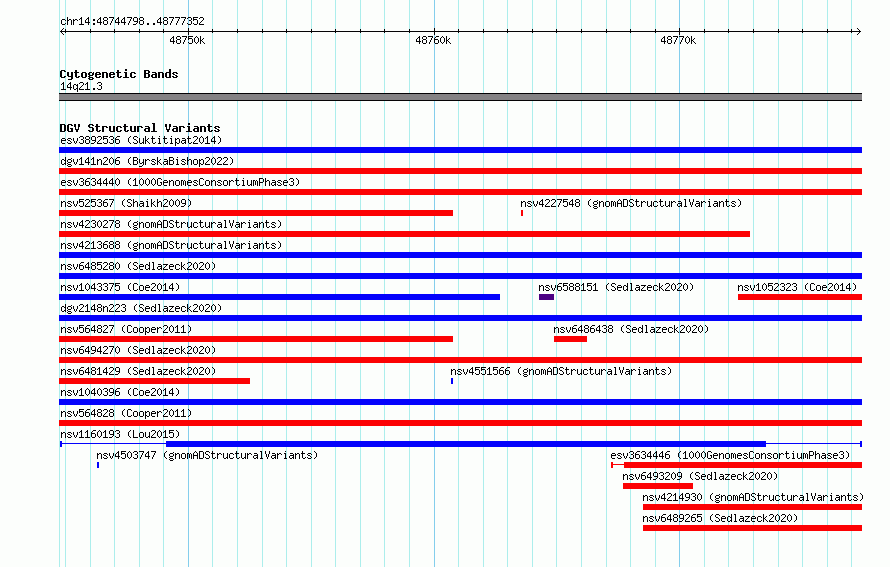This screenshot has width=890, height=567.
Task: Click the nsv1160193 (Lou2015) label
Action: pyautogui.click(x=120, y=434)
